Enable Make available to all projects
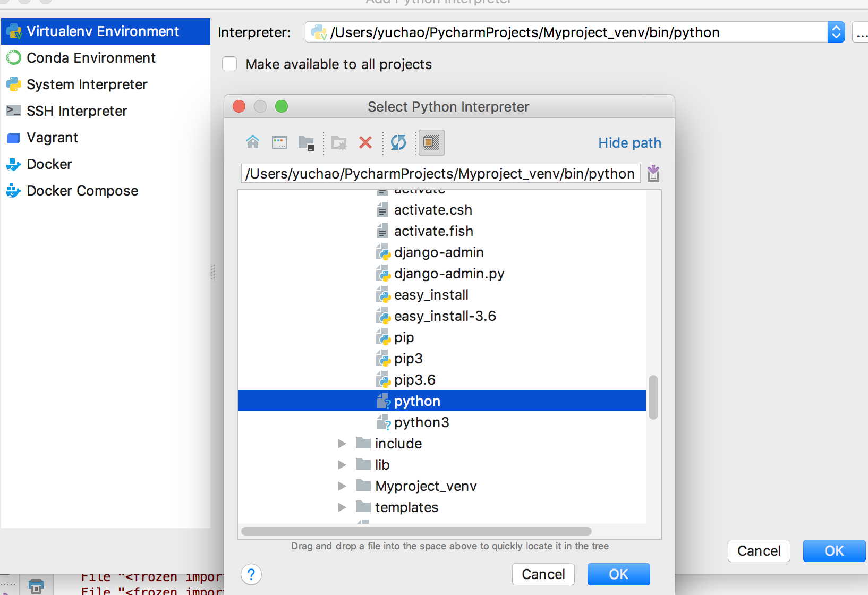Viewport: 868px width, 595px height. (x=229, y=64)
